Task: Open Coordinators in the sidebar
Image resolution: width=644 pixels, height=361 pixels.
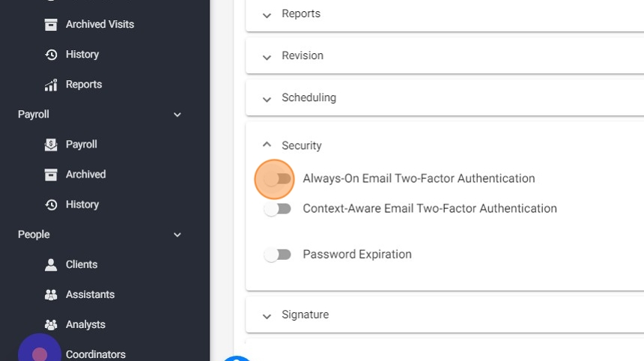Action: pos(95,354)
